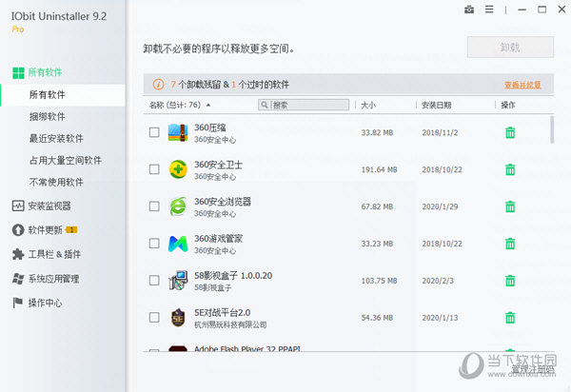Select the 360压缩 name text

point(209,127)
